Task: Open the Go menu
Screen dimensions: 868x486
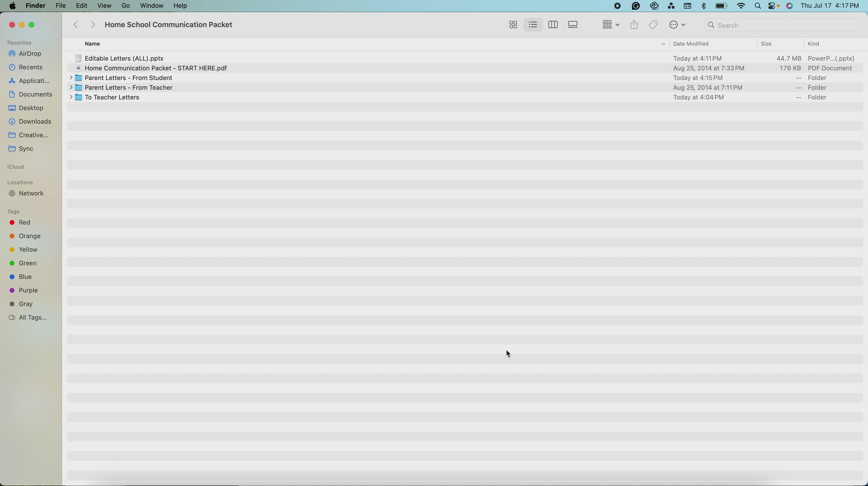Action: [125, 6]
